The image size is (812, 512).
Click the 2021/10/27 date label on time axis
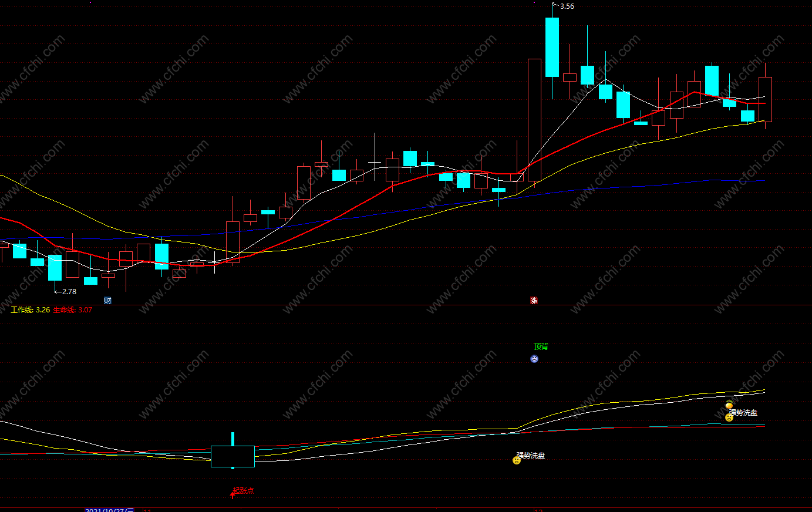pos(109,510)
